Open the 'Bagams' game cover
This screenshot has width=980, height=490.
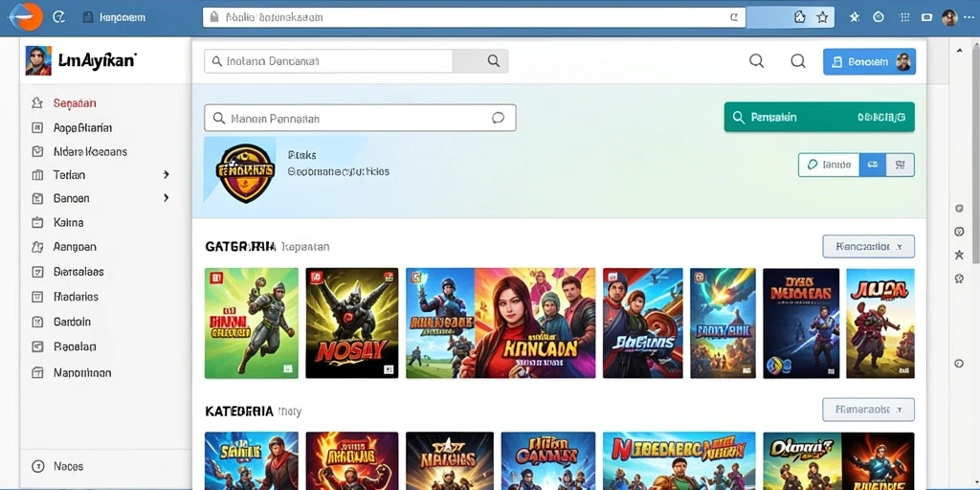(x=642, y=323)
